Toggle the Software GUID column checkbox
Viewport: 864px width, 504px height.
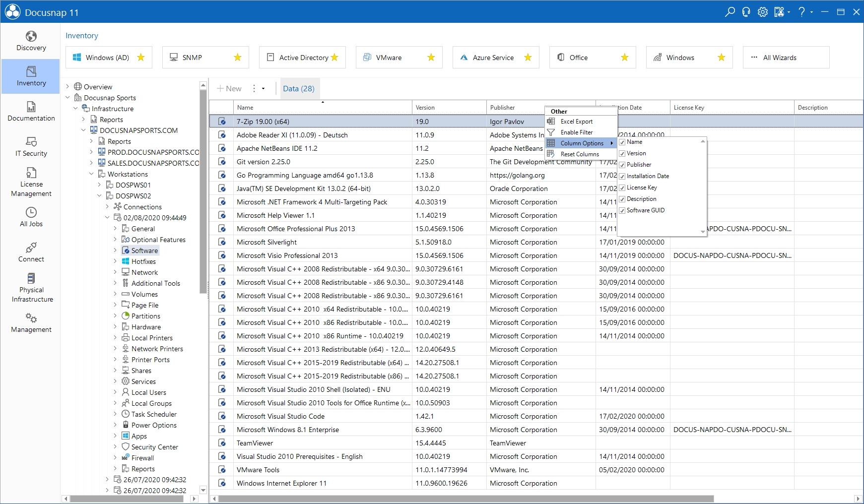tap(622, 210)
